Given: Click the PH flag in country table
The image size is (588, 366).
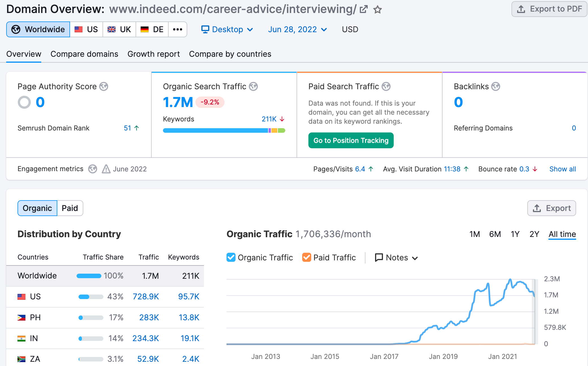Looking at the screenshot, I should coord(21,318).
